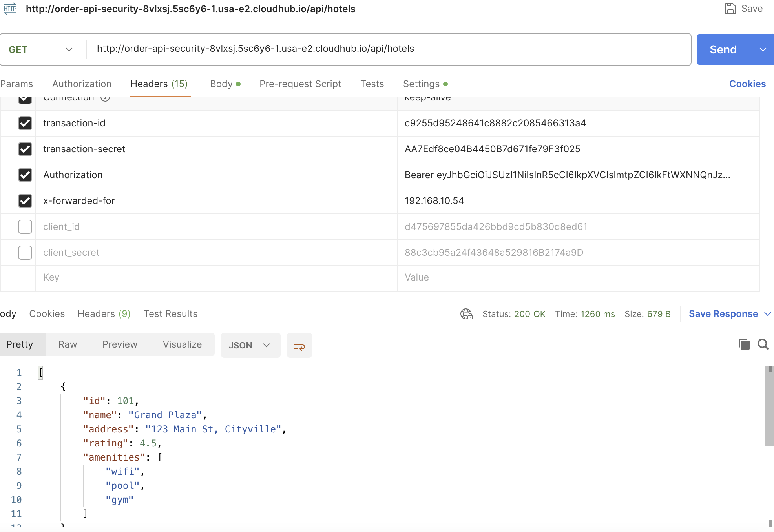Click the Authorization header key cell

(216, 175)
